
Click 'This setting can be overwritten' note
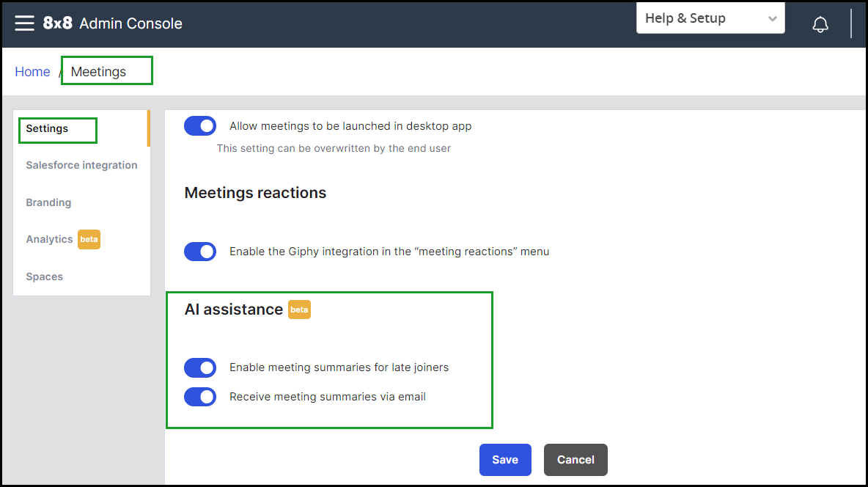[334, 148]
